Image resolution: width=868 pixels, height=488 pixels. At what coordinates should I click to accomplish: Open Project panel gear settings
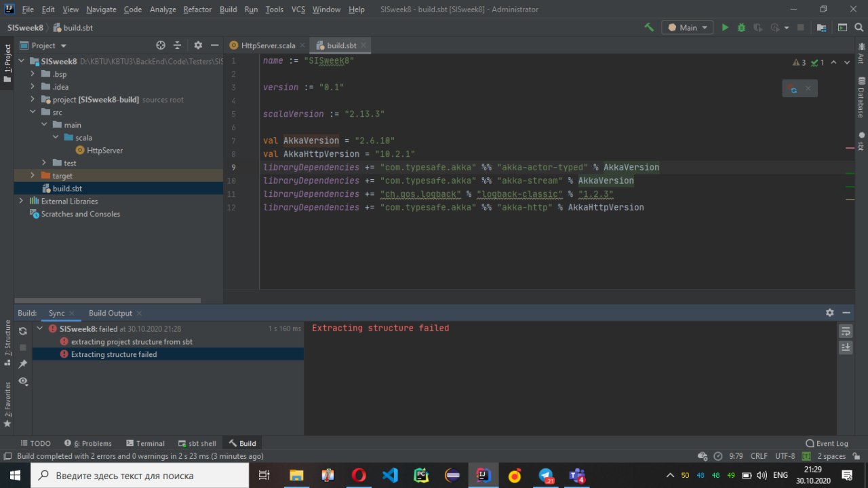[198, 45]
